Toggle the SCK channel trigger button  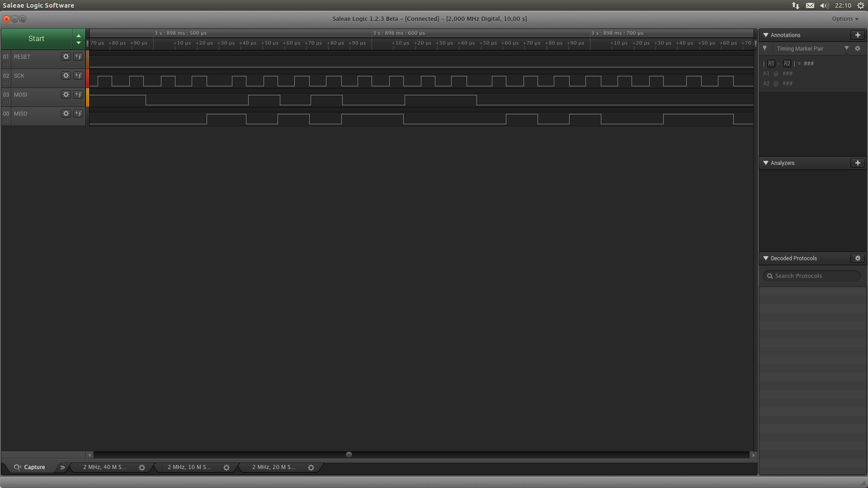[78, 75]
